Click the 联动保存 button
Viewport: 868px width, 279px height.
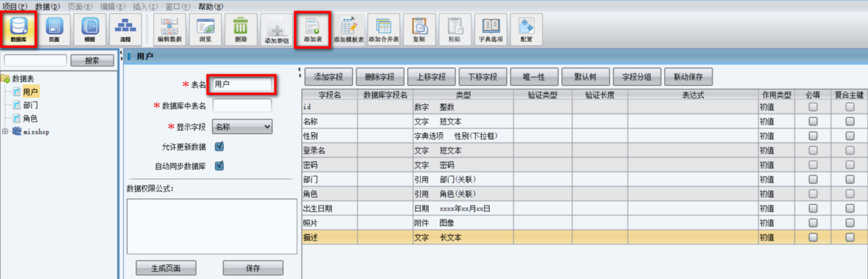pyautogui.click(x=688, y=76)
